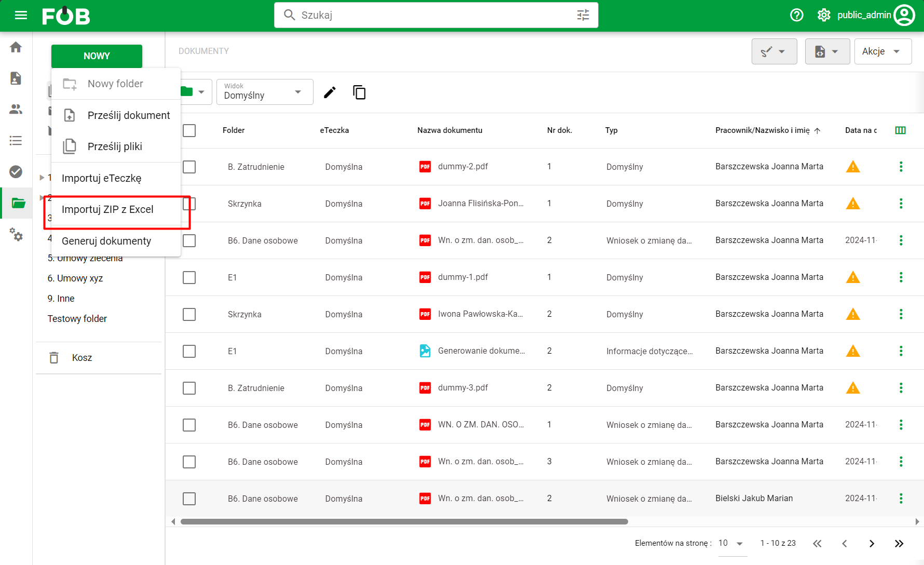Click the pencil edit icon
The height and width of the screenshot is (565, 924).
[x=330, y=92]
